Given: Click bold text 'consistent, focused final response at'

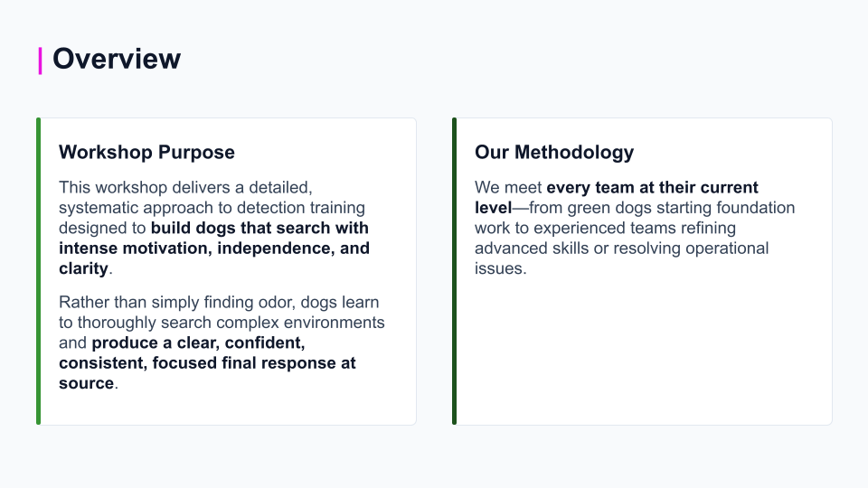Looking at the screenshot, I should pyautogui.click(x=207, y=363).
